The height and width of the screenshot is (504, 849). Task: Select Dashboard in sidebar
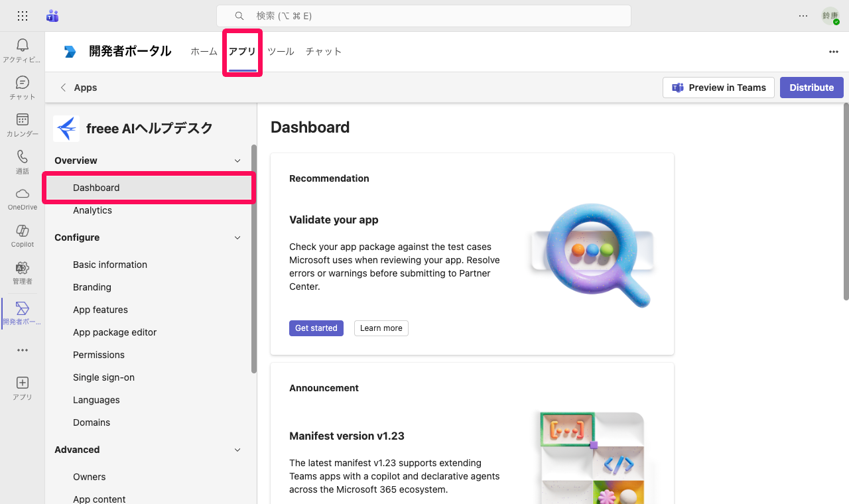(x=149, y=188)
